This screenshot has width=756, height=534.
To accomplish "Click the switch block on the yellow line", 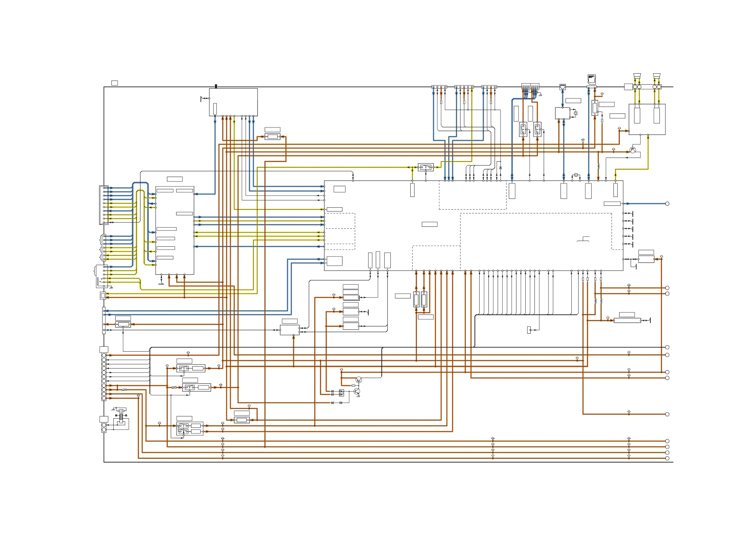I will 426,167.
